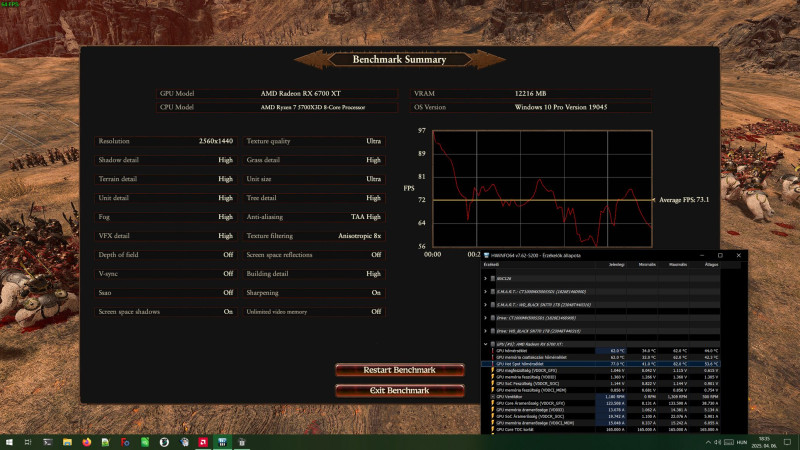Click the Texture filtering Anisotropic 8x row
The image size is (800, 450).
tap(314, 236)
